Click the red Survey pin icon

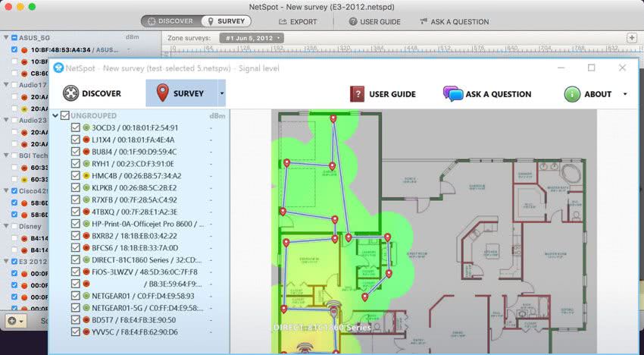(x=163, y=93)
